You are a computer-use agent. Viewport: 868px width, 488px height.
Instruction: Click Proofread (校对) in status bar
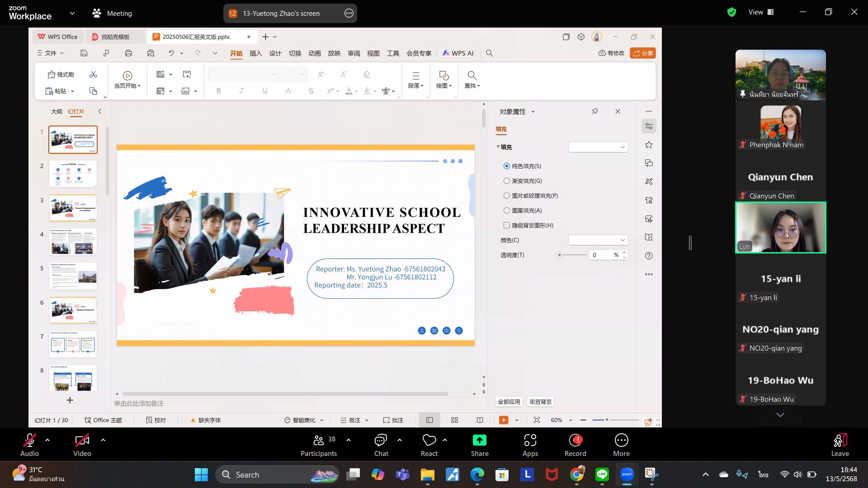coord(156,420)
